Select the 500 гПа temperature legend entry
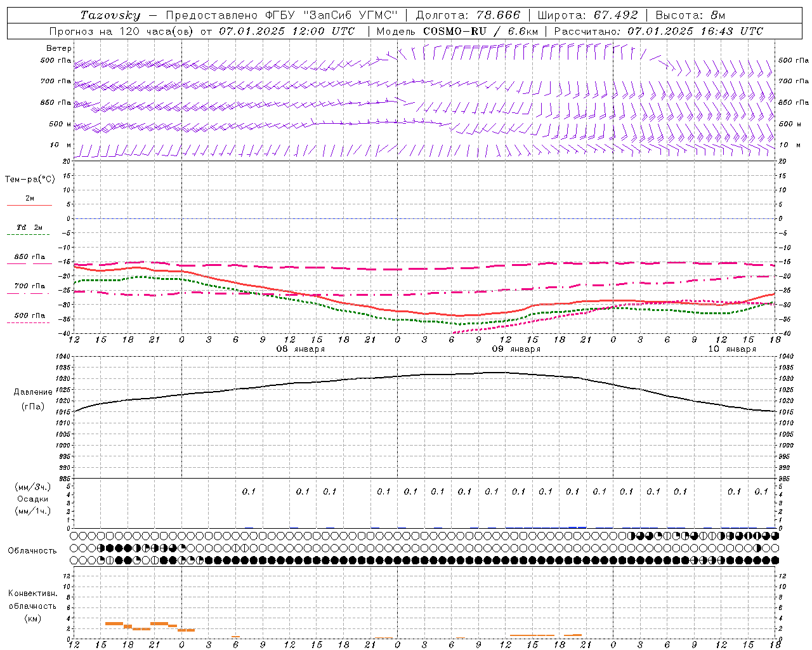Image resolution: width=812 pixels, height=650 pixels. [30, 315]
